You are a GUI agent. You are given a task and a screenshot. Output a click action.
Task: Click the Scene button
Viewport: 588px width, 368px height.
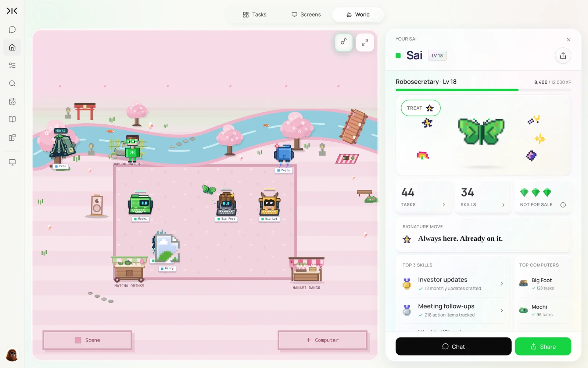point(87,340)
